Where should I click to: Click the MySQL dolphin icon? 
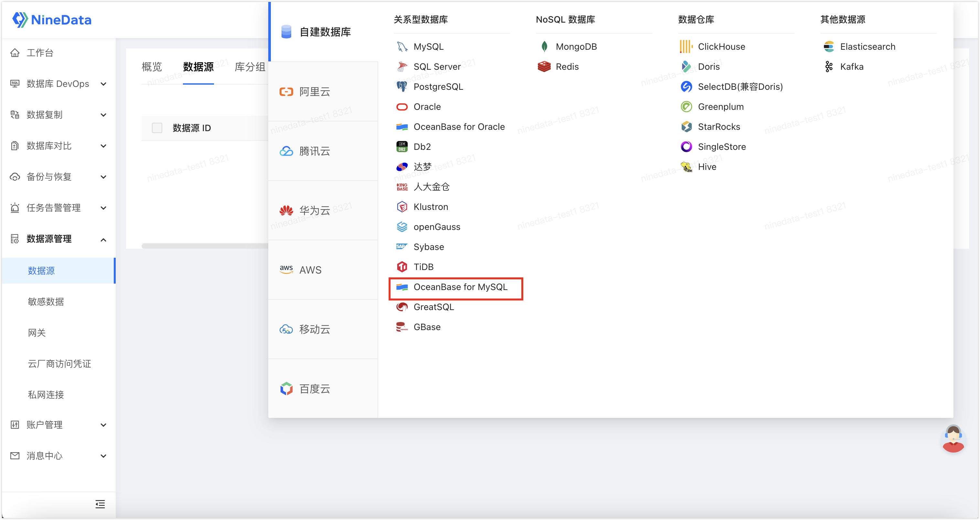point(402,47)
